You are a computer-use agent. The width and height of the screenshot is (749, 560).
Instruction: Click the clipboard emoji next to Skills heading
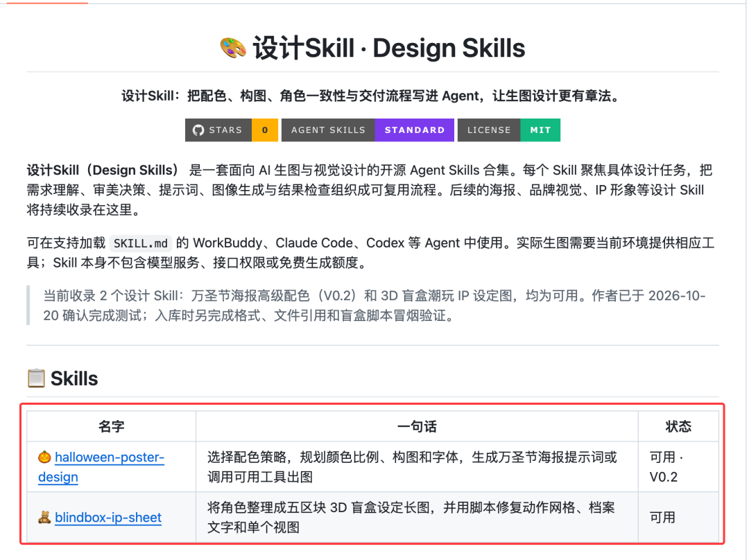click(x=36, y=378)
